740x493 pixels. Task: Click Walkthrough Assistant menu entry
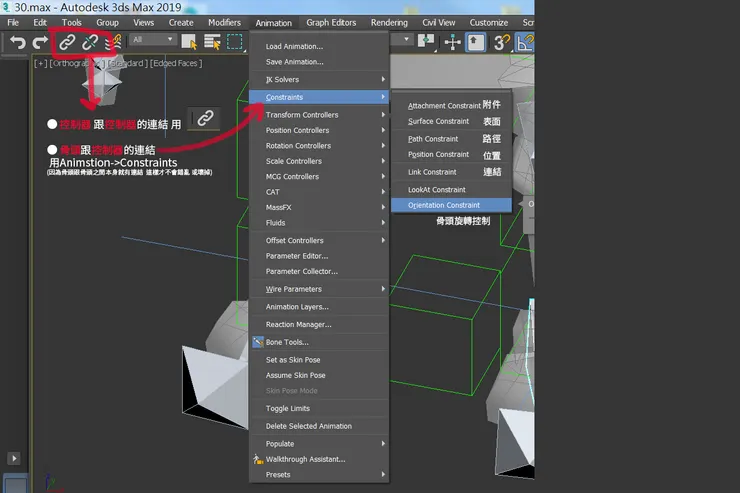coord(305,459)
